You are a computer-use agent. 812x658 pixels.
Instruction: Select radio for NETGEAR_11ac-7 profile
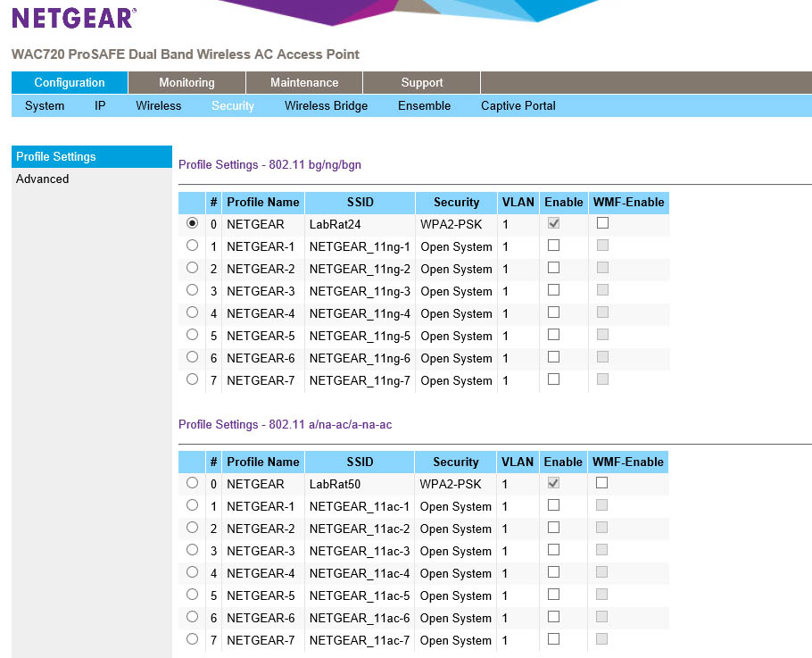tap(192, 638)
